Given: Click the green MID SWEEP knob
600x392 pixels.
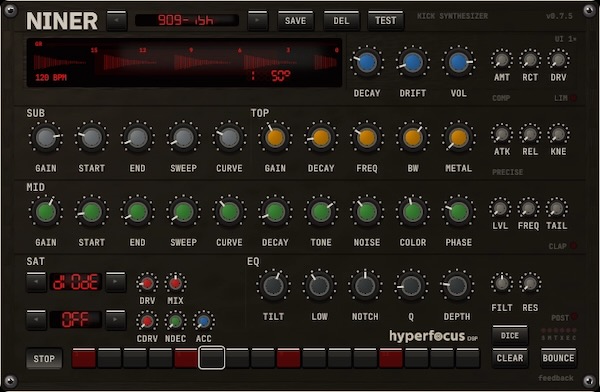Looking at the screenshot, I should pyautogui.click(x=183, y=212).
